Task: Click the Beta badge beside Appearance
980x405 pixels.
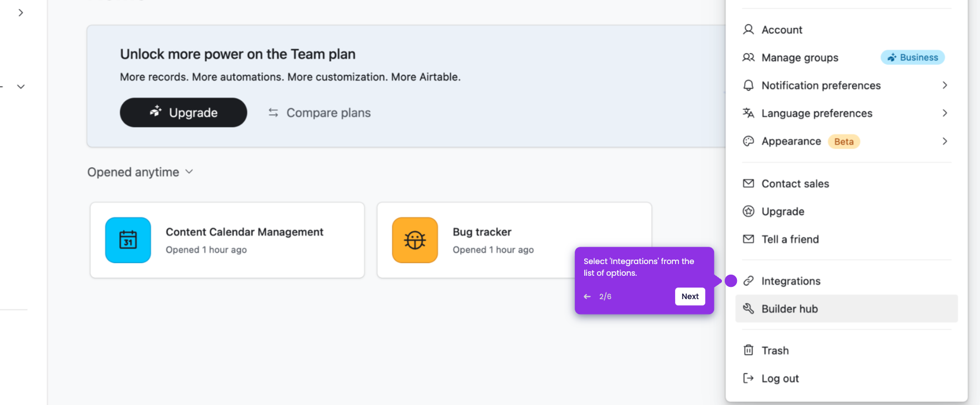Action: coord(844,141)
